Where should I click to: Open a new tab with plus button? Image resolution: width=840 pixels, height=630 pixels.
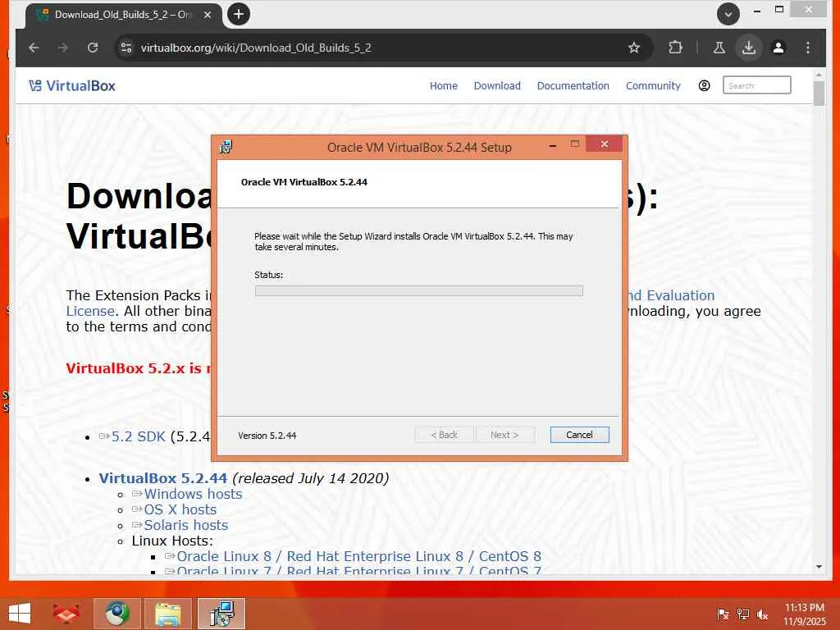239,14
